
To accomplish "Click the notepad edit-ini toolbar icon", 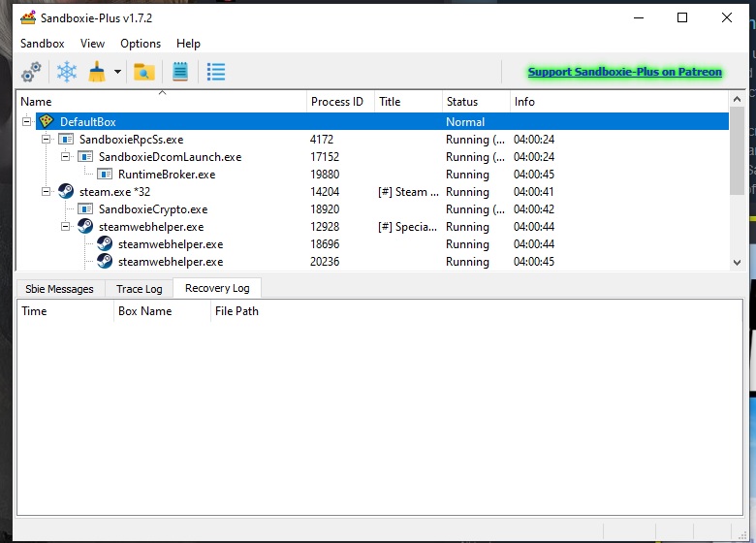I will 180,72.
